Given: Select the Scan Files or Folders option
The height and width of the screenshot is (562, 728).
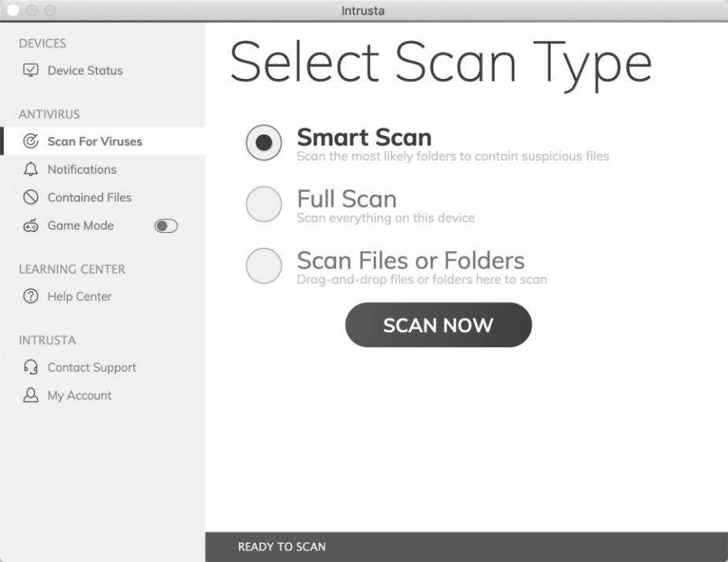Looking at the screenshot, I should pyautogui.click(x=264, y=266).
